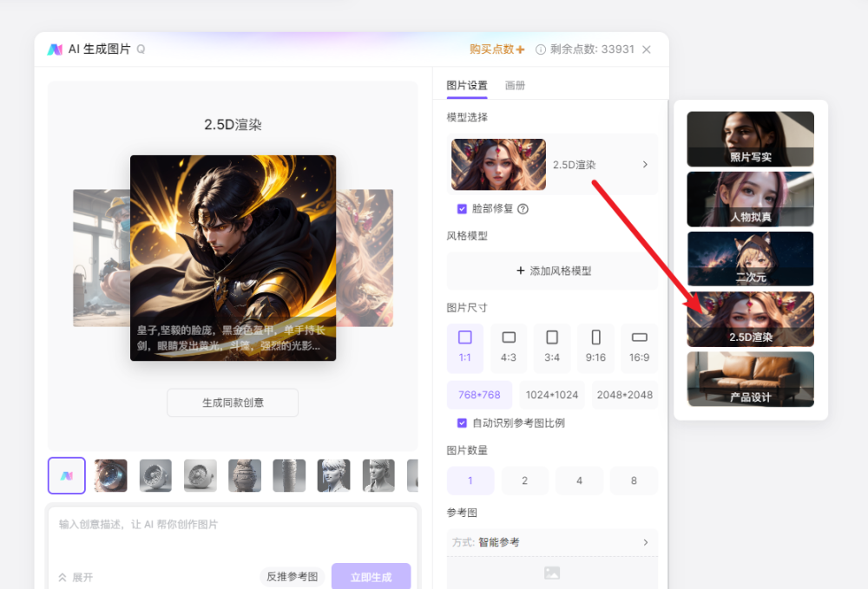The height and width of the screenshot is (589, 868).
Task: Toggle the 脸部修复 checkbox
Action: (462, 208)
